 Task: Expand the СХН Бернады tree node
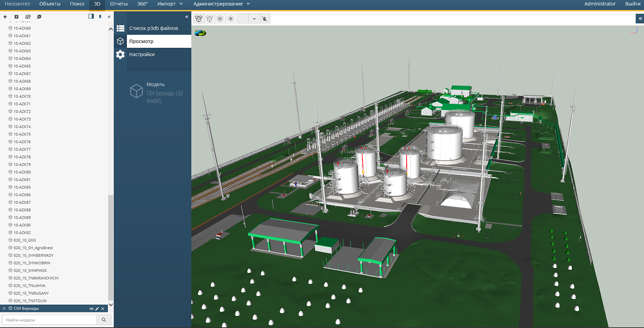pyautogui.click(x=4, y=309)
